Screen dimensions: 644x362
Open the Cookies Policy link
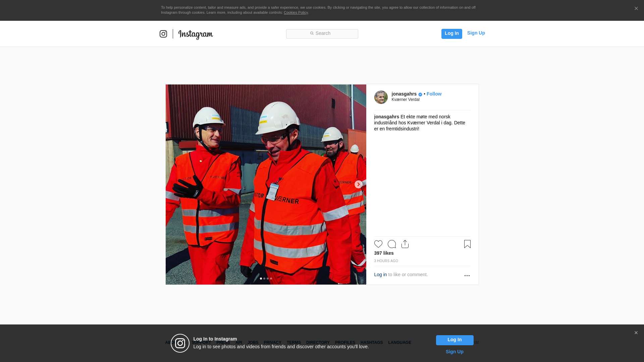(296, 12)
